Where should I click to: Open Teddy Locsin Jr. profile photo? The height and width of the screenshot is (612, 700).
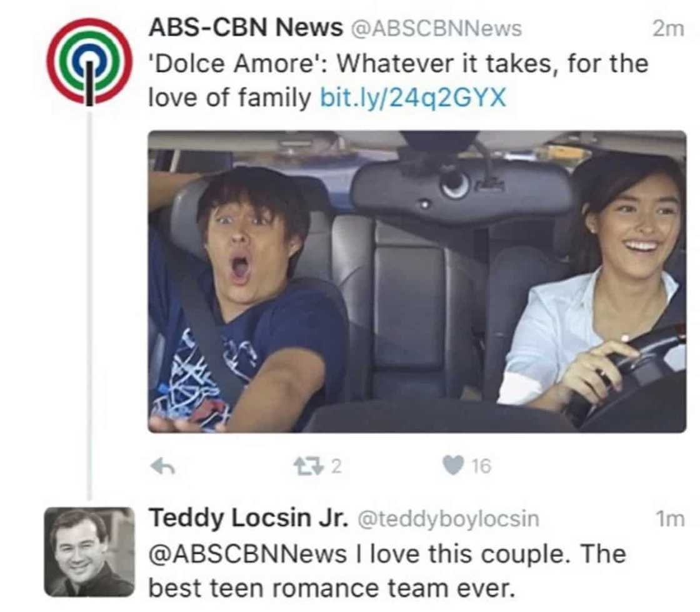coord(89,552)
